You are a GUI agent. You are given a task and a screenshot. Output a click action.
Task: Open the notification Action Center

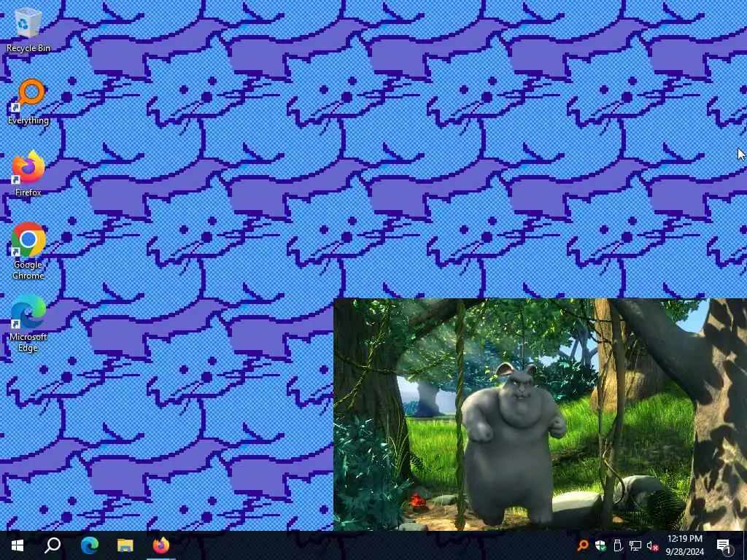pyautogui.click(x=724, y=545)
